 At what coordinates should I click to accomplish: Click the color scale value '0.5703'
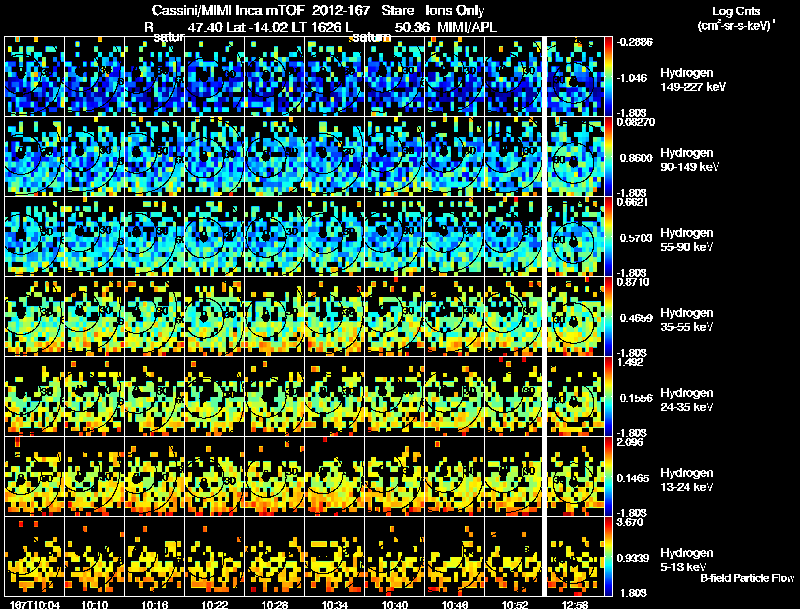(x=636, y=238)
